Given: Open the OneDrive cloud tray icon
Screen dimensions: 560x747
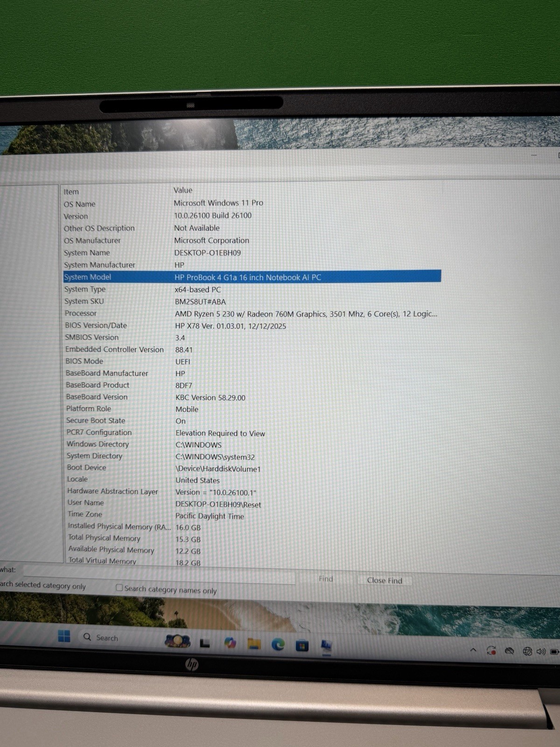Looking at the screenshot, I should tap(510, 650).
